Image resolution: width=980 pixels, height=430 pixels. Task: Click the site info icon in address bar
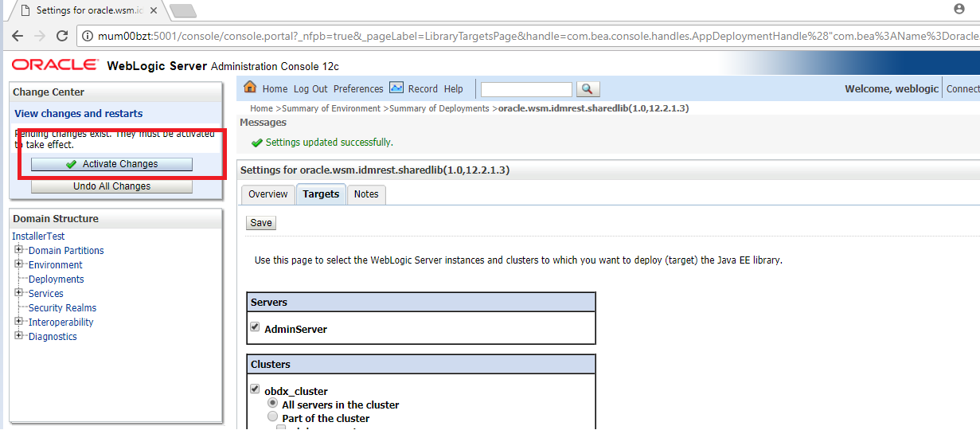tap(88, 36)
